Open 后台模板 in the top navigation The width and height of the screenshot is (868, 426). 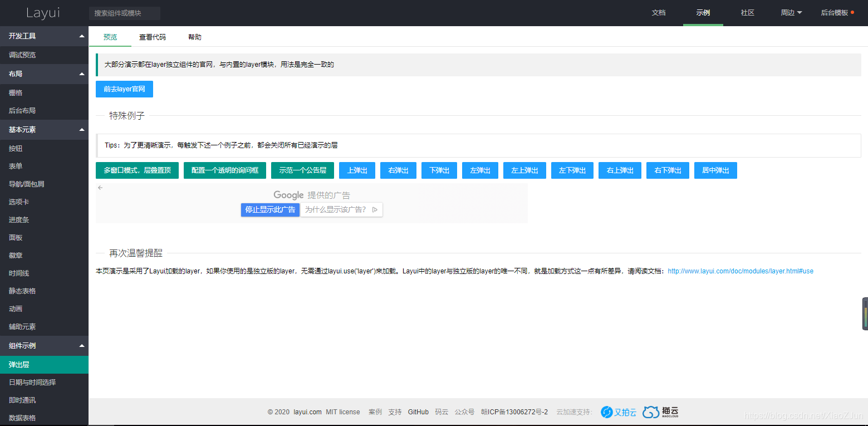(x=835, y=13)
